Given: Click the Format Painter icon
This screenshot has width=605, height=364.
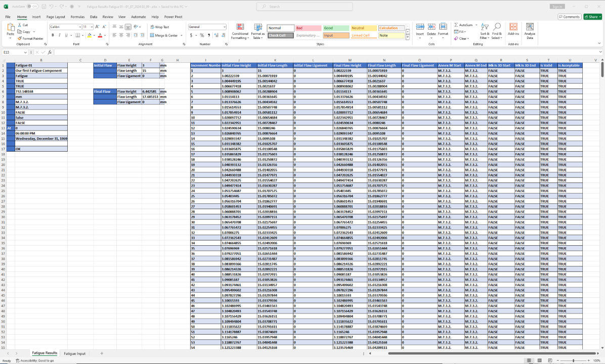Looking at the screenshot, I should (x=20, y=38).
